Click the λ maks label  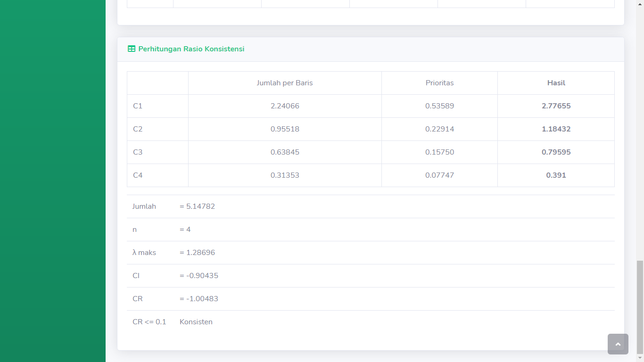(144, 253)
